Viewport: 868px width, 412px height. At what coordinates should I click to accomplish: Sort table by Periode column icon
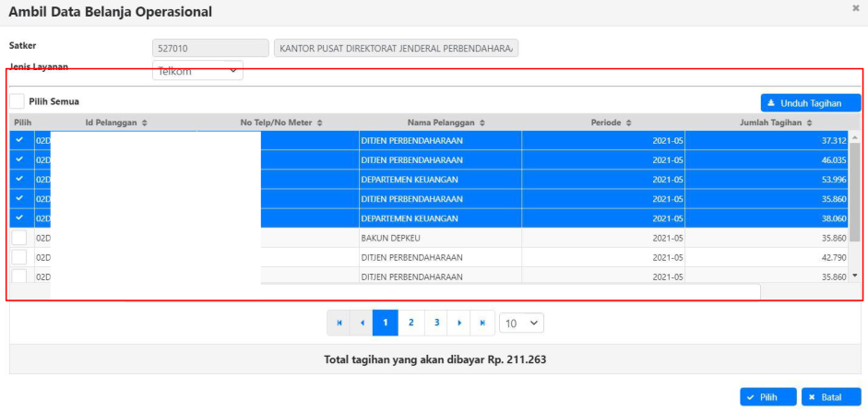coord(628,123)
